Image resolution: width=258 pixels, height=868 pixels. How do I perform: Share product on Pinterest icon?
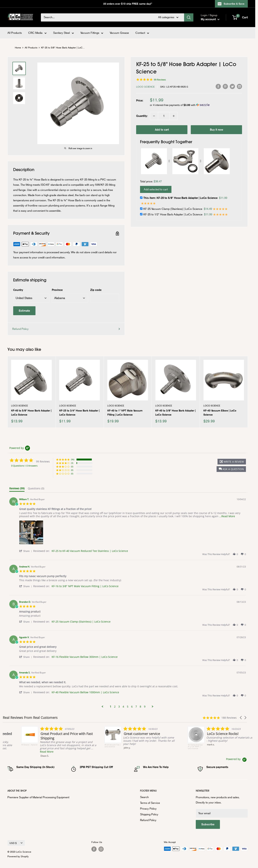(225, 87)
